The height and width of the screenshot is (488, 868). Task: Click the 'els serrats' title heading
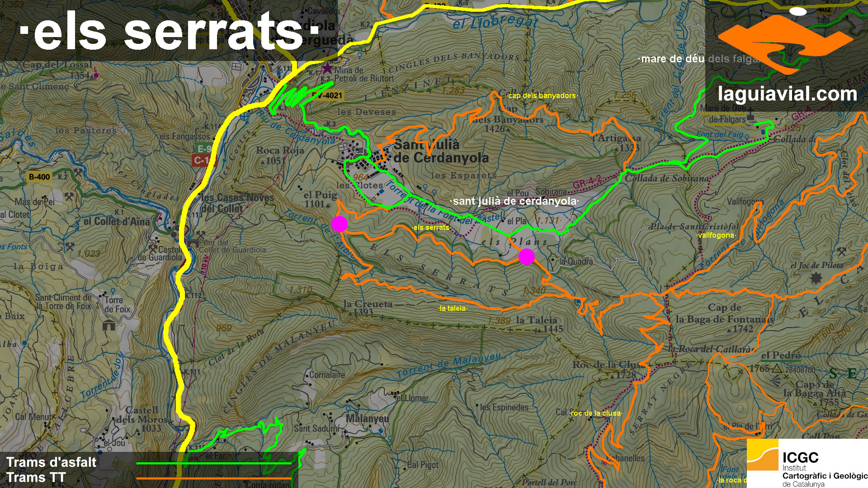[169, 32]
